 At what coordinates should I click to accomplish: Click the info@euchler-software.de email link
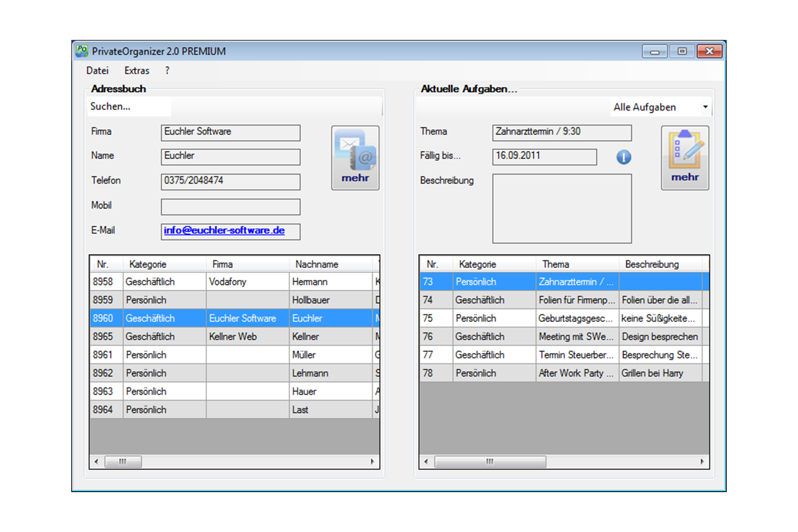[x=224, y=230]
